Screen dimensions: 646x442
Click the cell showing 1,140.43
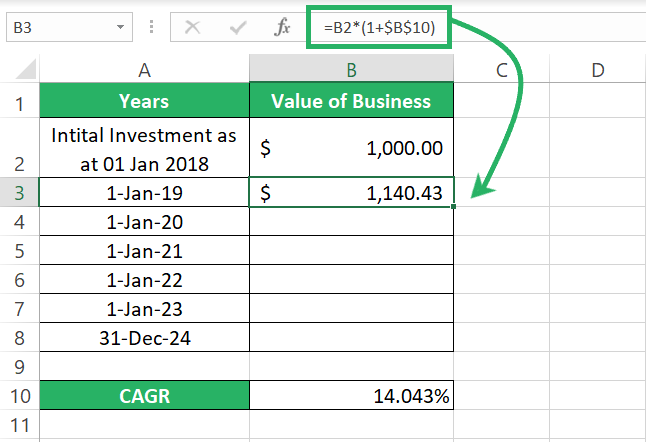(351, 192)
